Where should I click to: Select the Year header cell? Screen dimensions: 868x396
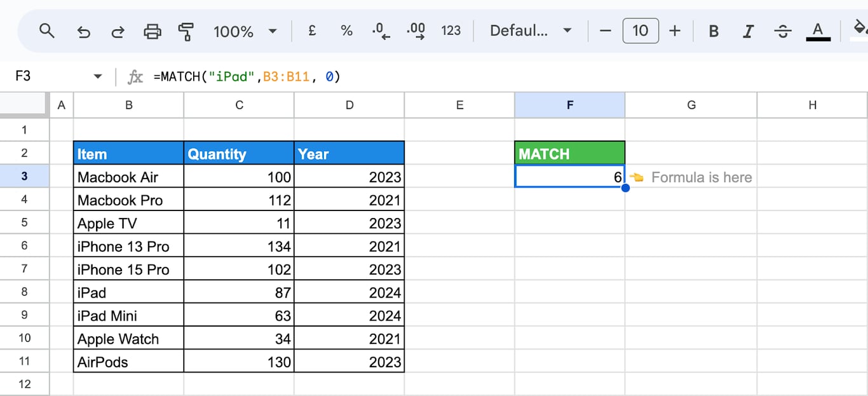[349, 153]
